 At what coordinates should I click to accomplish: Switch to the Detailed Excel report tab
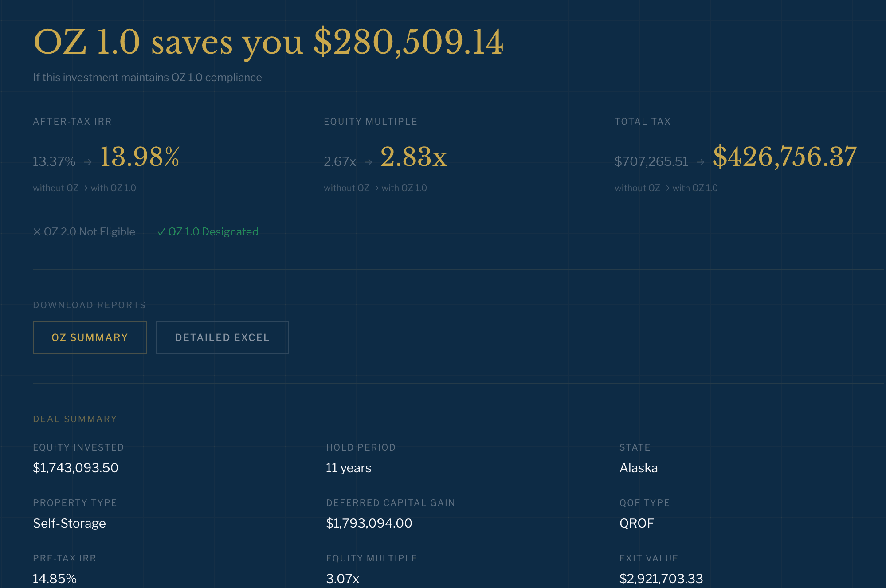222,337
